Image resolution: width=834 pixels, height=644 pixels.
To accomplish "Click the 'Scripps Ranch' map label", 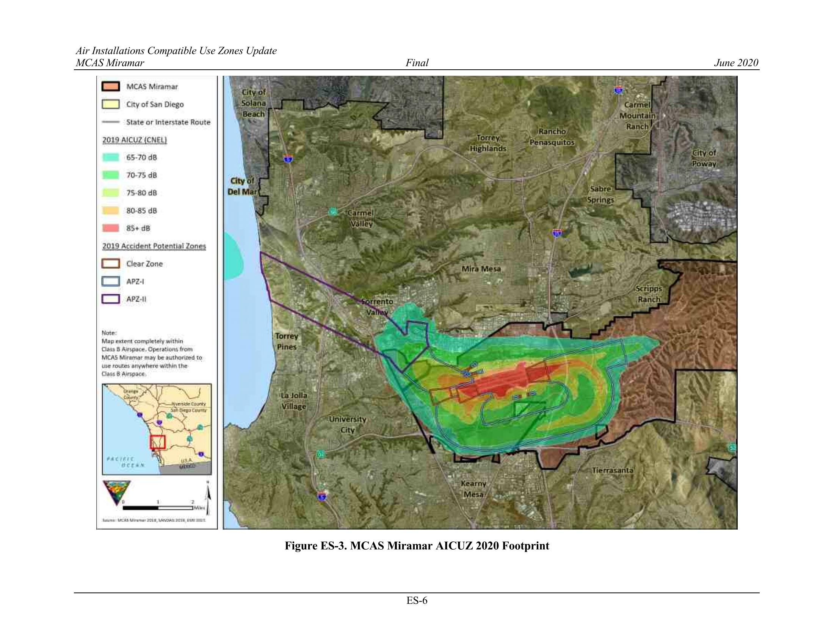I will 649,294.
